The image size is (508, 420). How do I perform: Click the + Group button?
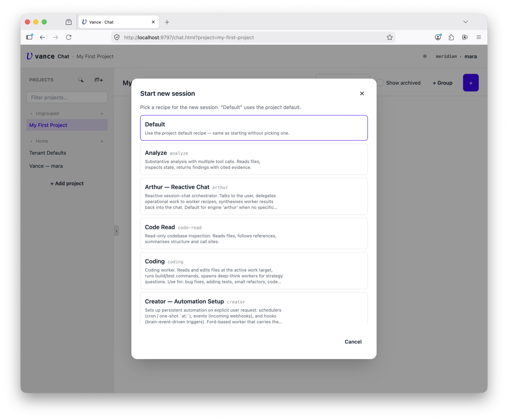442,83
